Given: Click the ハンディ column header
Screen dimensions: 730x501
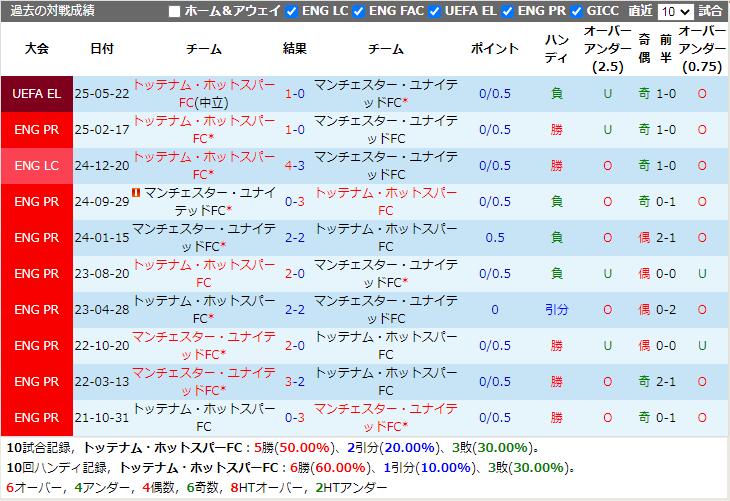Looking at the screenshot, I should [x=556, y=49].
